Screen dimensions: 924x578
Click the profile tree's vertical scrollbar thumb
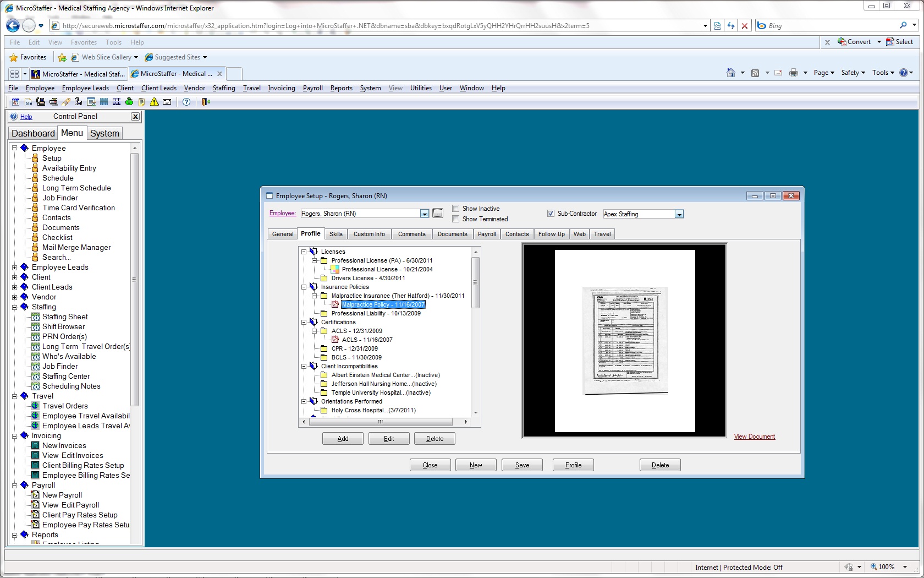475,282
